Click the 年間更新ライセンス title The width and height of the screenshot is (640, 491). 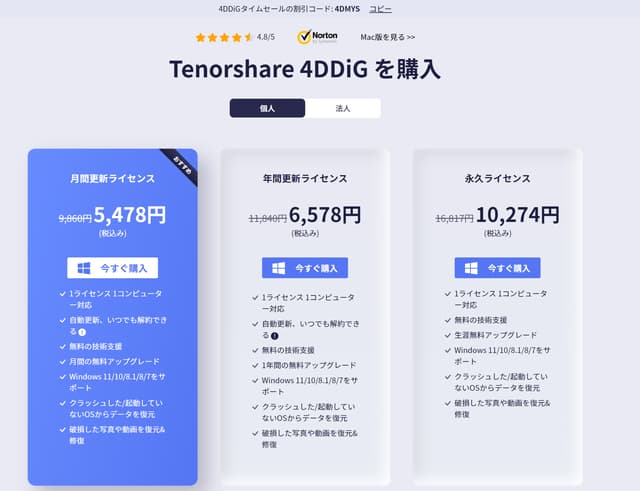click(x=305, y=178)
